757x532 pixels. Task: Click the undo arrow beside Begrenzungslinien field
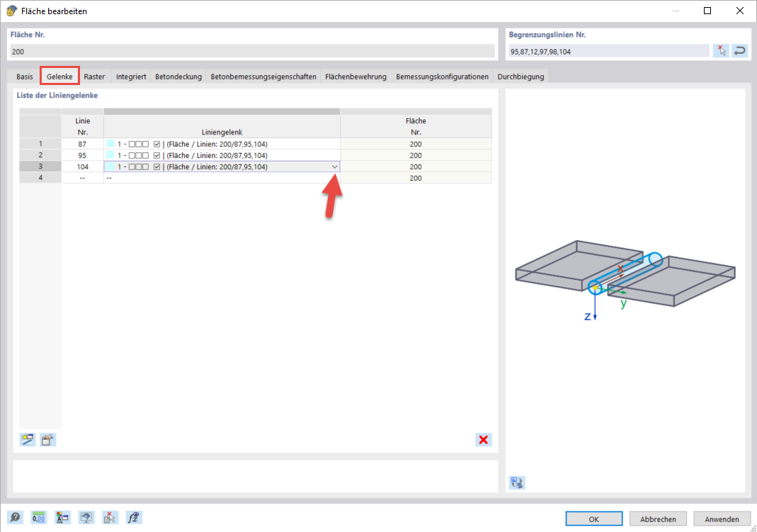739,50
